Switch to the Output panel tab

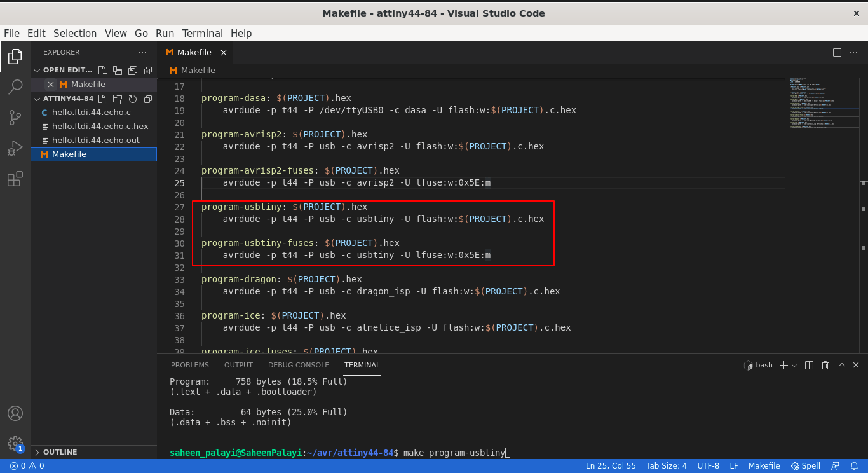tap(238, 365)
